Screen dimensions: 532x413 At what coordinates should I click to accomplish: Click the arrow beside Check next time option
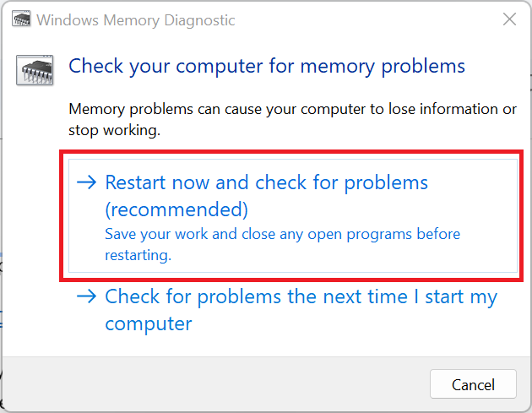[86, 297]
